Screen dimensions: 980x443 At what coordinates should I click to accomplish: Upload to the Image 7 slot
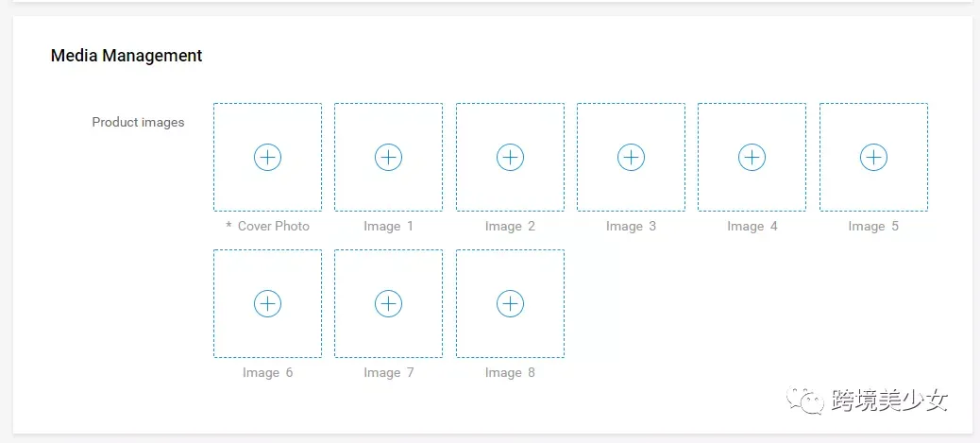coord(389,303)
